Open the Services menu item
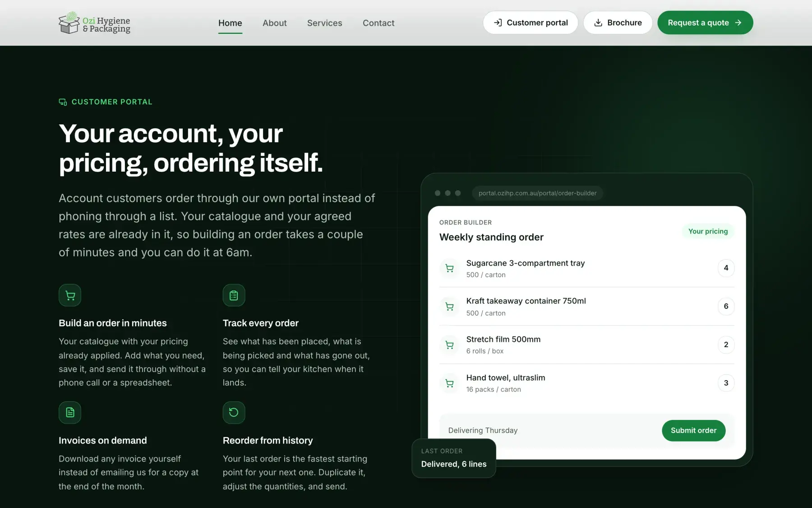This screenshot has height=508, width=812. pyautogui.click(x=324, y=23)
